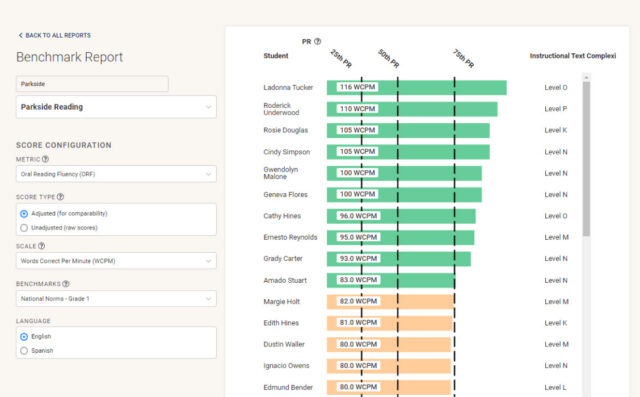Click the PR help icon in chart header
This screenshot has height=397, width=640.
click(x=318, y=41)
